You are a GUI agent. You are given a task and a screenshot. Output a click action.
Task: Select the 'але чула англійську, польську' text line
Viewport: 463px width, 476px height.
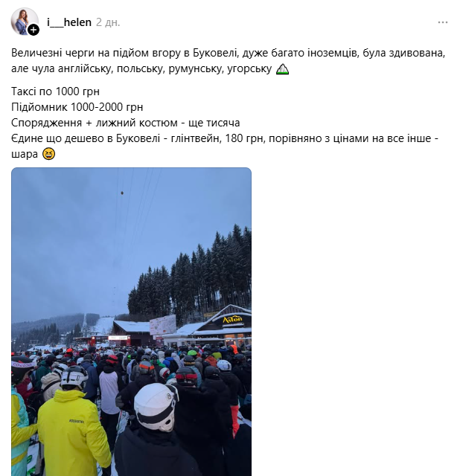point(141,68)
